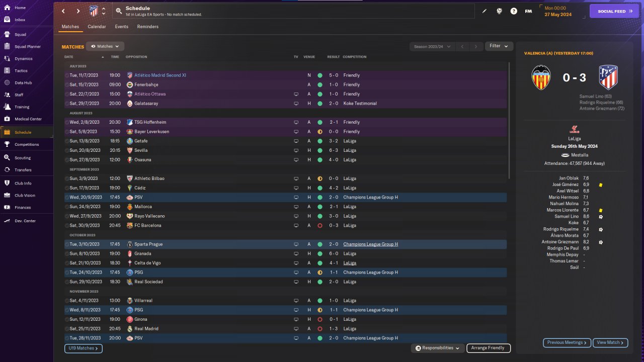Expand the Filter dropdown
Viewport: 644px width, 362px height.
tap(499, 46)
